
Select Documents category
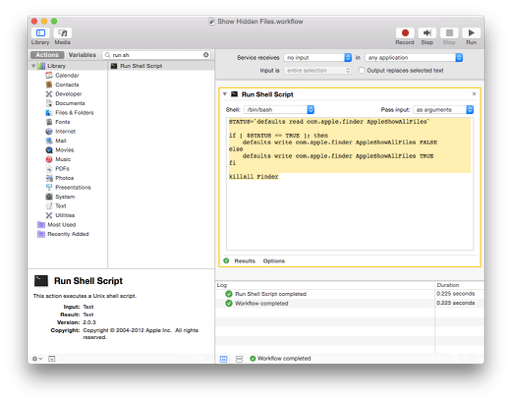coord(70,103)
